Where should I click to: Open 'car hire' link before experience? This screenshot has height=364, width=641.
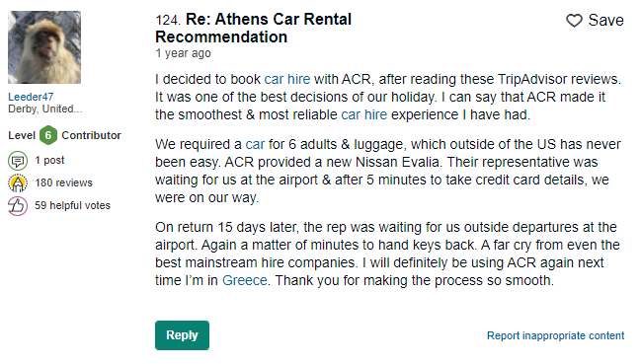pyautogui.click(x=363, y=114)
